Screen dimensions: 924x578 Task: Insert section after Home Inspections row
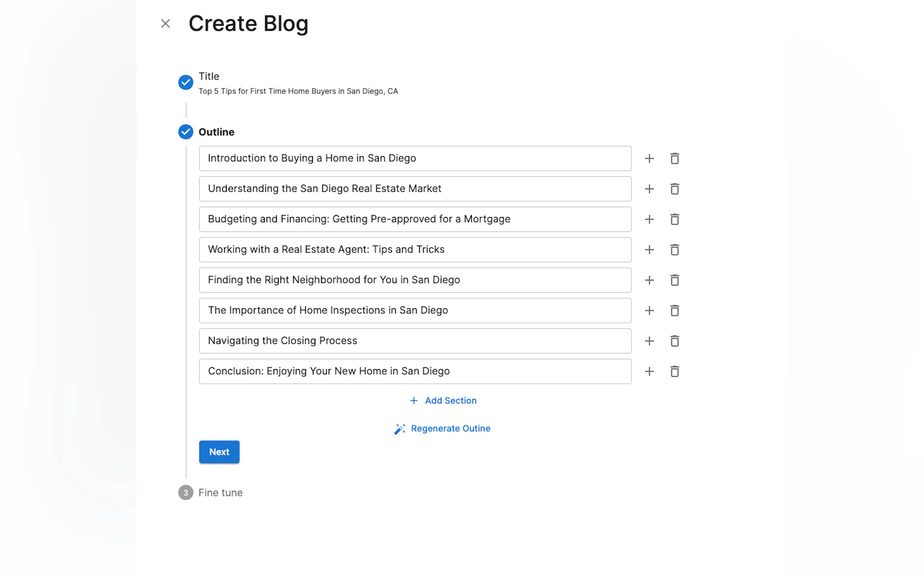tap(649, 310)
